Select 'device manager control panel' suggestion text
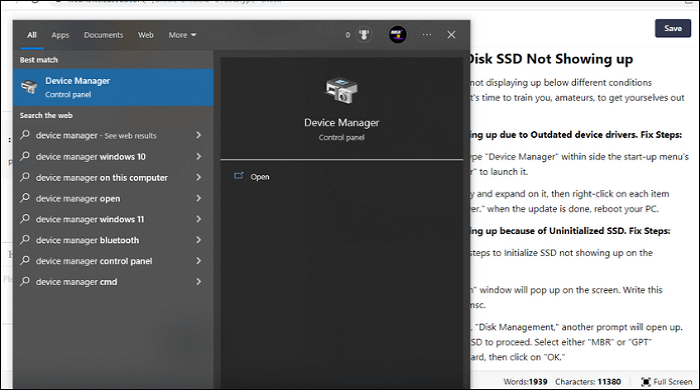This screenshot has width=700, height=390. pyautogui.click(x=94, y=261)
